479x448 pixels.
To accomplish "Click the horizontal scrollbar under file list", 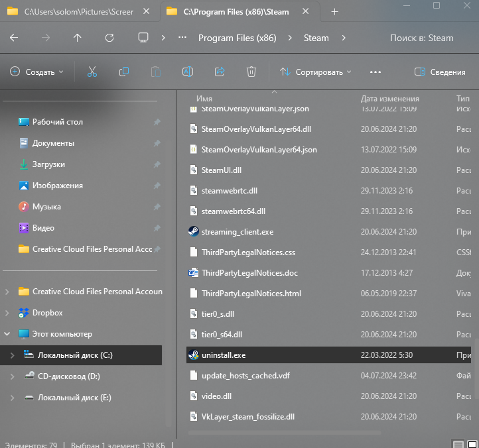I will coord(284,433).
